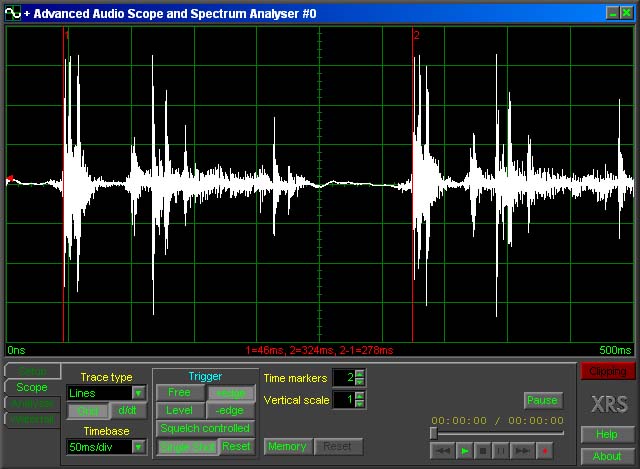Click the pause transport icon
Viewport: 640px width, 469px height.
(x=500, y=451)
